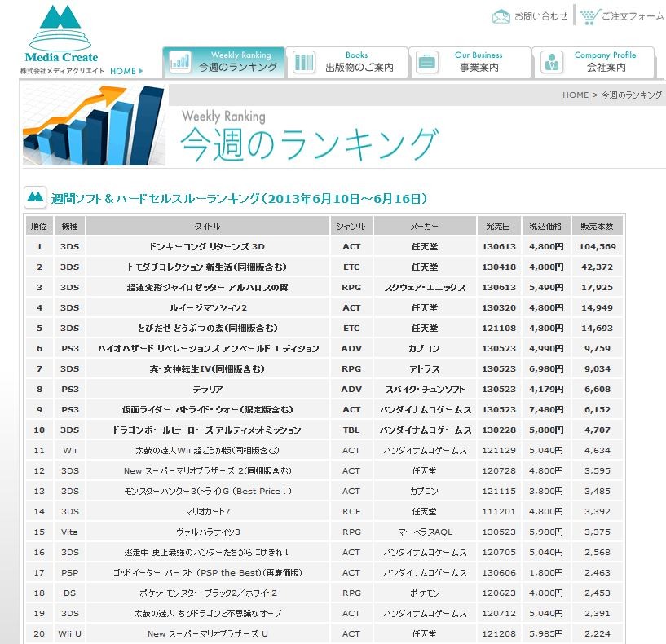Click platform Vita in row 15
Viewport: 666px width, 644px height.
click(x=69, y=532)
